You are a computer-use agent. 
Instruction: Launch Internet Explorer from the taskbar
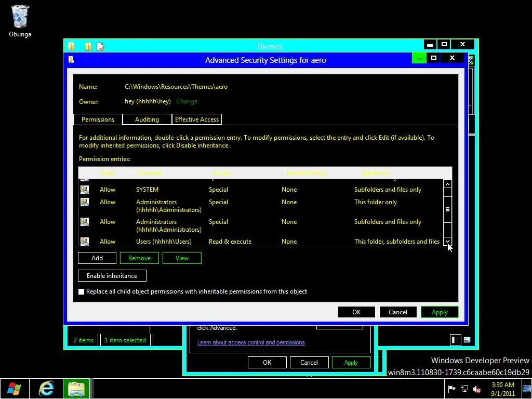click(46, 389)
